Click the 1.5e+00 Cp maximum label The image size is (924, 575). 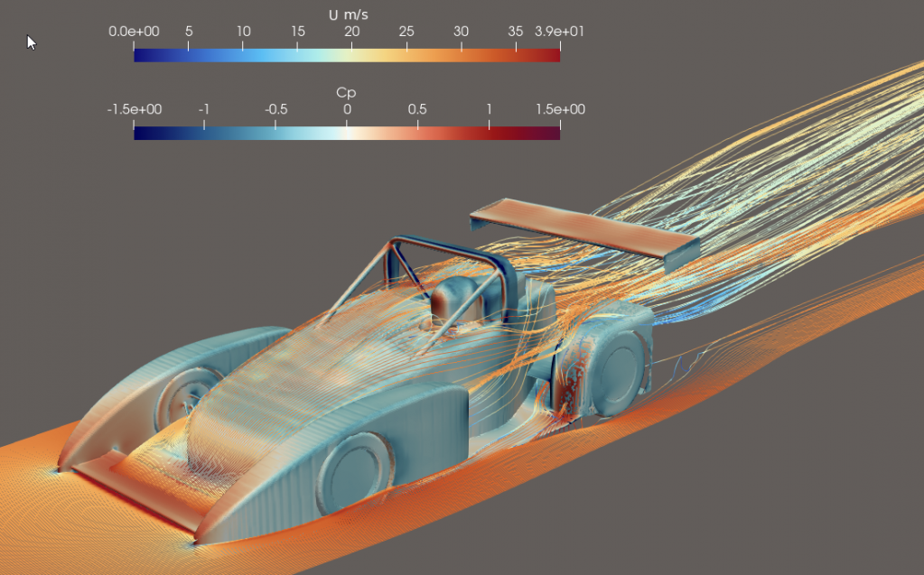(x=560, y=109)
